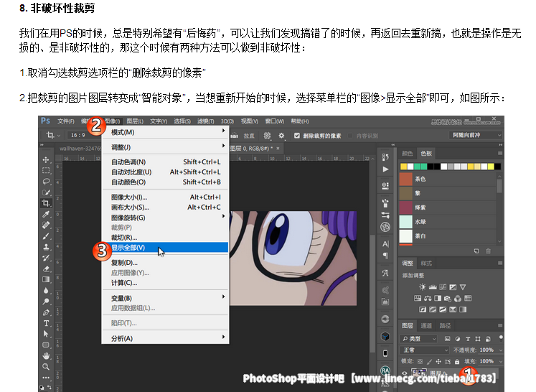The width and height of the screenshot is (536, 392).
Task: Choose 图像大小(I)... menu item
Action: pos(166,197)
